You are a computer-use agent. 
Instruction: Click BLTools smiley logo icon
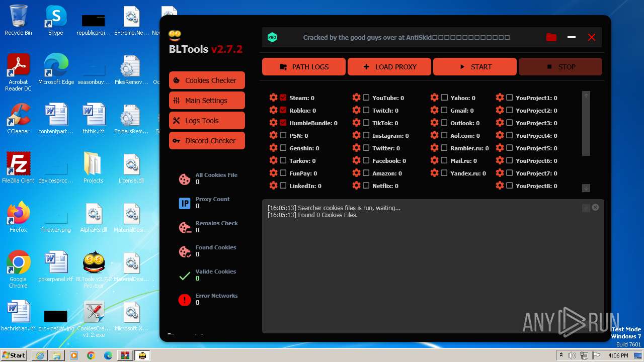tap(175, 35)
